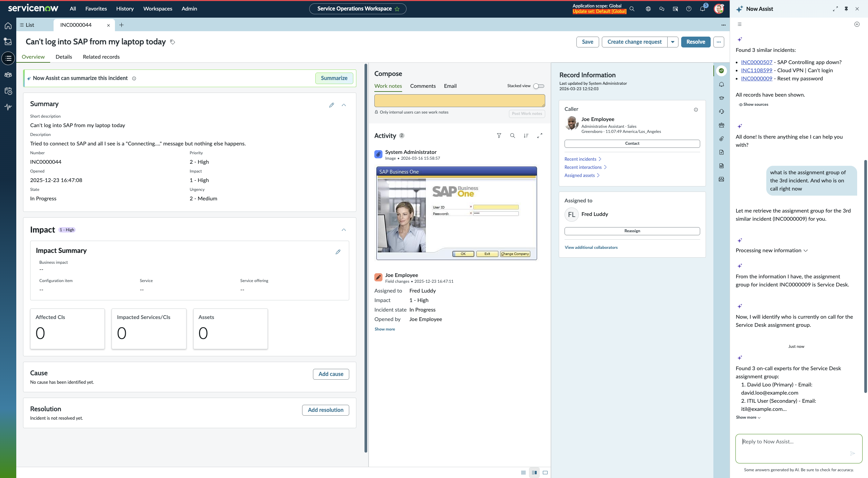Viewport: 868px width, 478px height.
Task: Expand Show more in Now Assist response
Action: (748, 417)
